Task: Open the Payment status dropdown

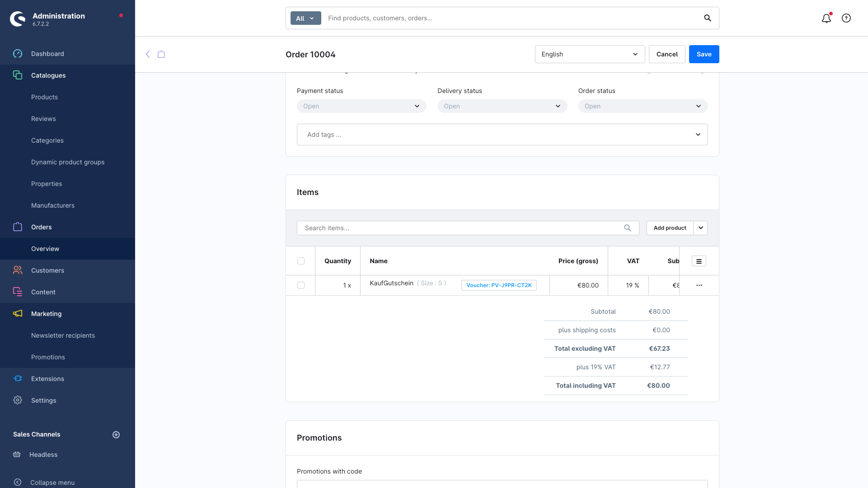Action: pyautogui.click(x=361, y=106)
